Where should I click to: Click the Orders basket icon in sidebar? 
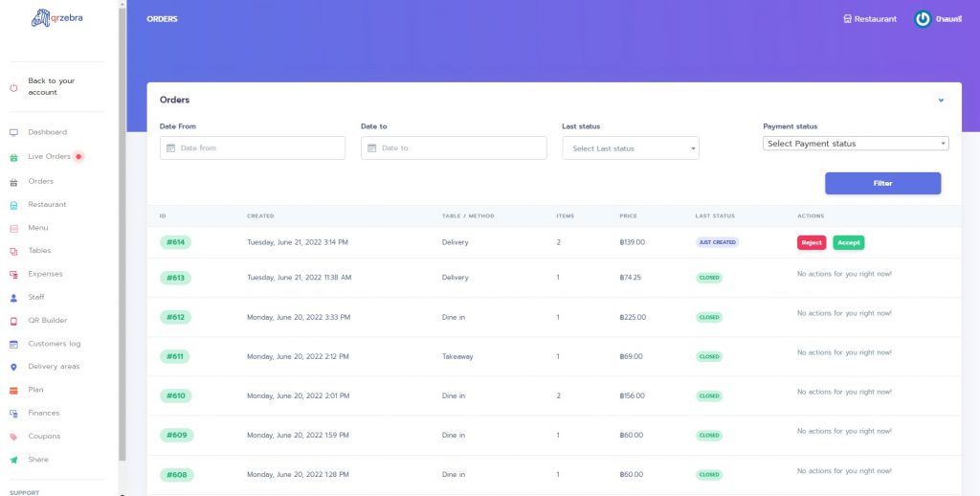pyautogui.click(x=13, y=182)
